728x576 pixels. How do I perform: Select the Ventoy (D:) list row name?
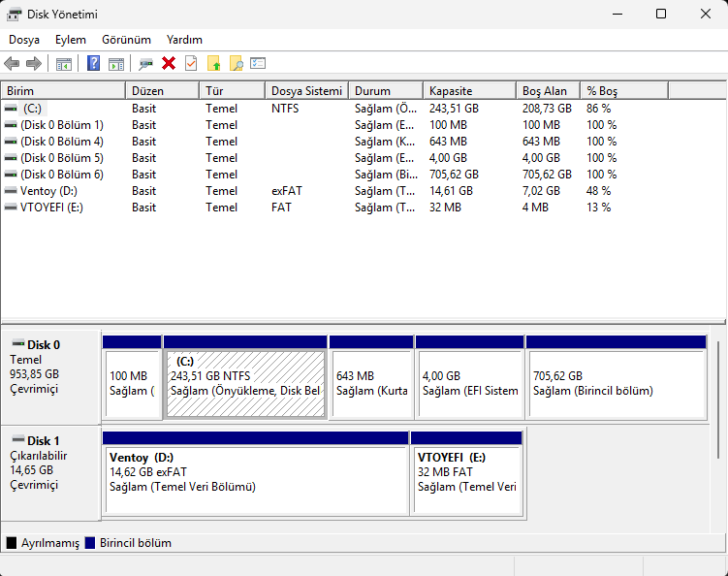(48, 191)
